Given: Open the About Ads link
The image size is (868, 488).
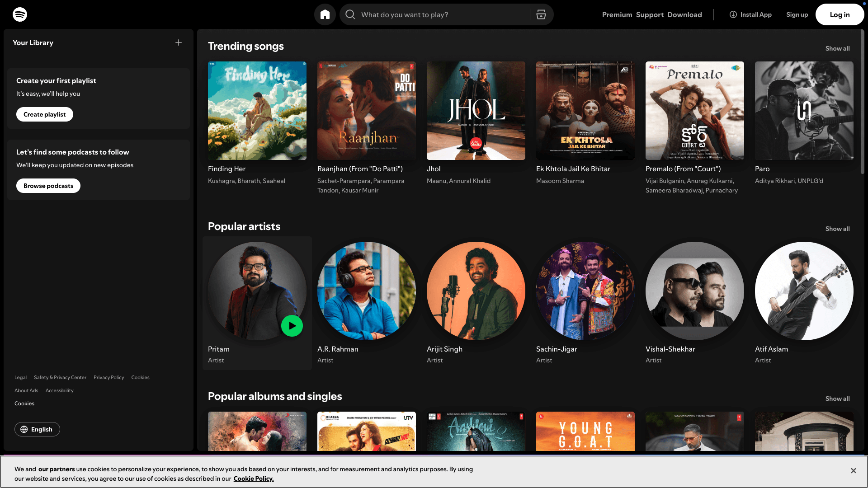Looking at the screenshot, I should click(x=26, y=390).
